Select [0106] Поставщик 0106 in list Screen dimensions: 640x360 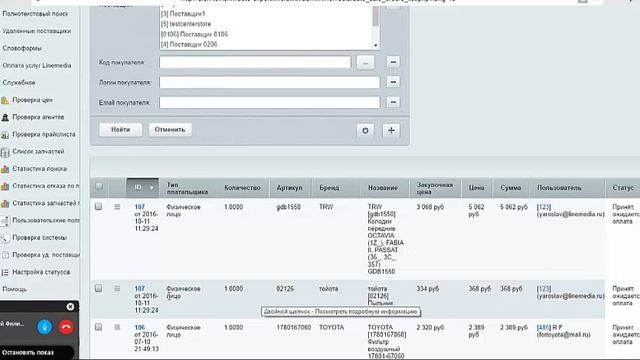[194, 34]
